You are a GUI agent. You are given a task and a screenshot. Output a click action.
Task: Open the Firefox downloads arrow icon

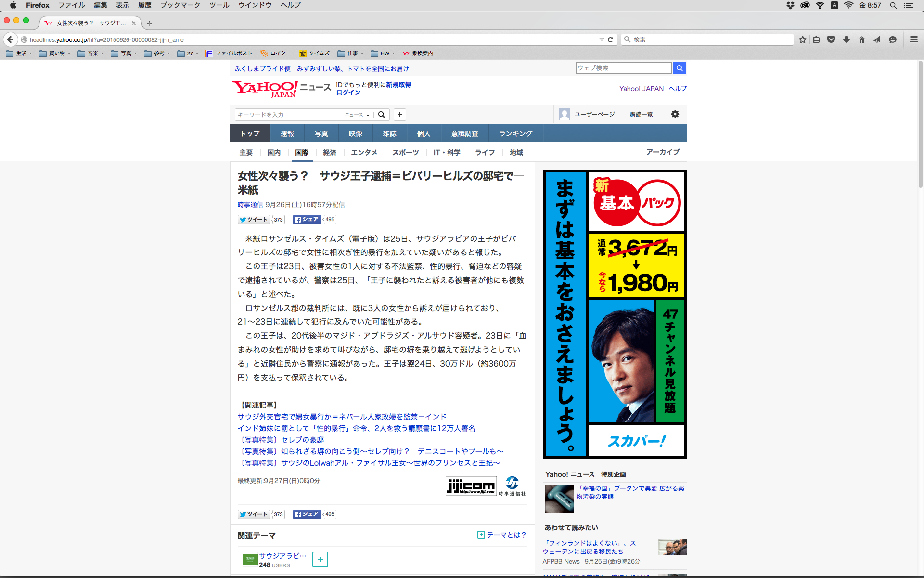click(847, 39)
